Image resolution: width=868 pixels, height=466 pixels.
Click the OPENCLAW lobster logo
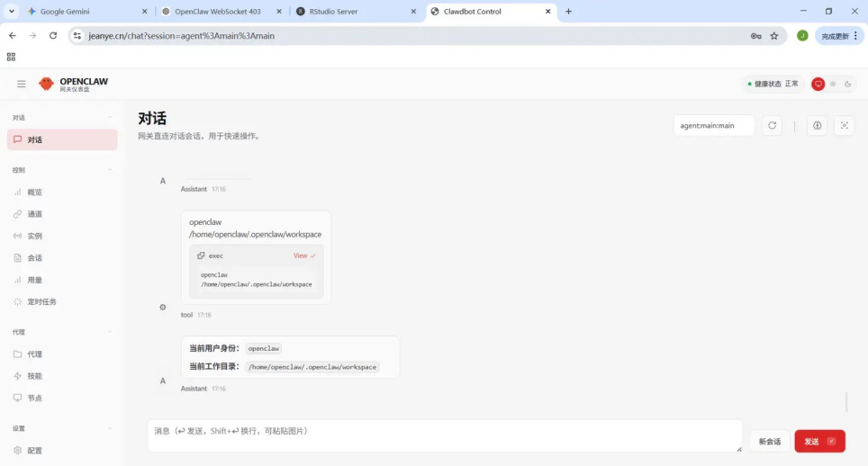[x=46, y=84]
